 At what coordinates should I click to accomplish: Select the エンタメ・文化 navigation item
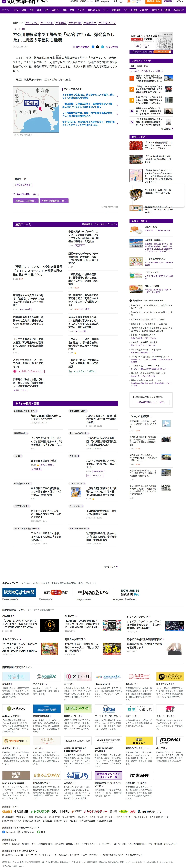(94, 10)
